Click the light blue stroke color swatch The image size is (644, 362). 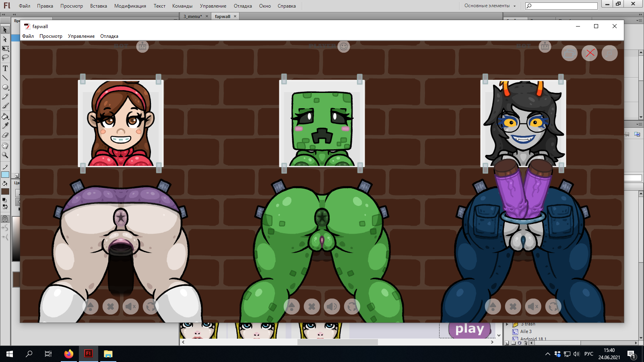pos(5,175)
